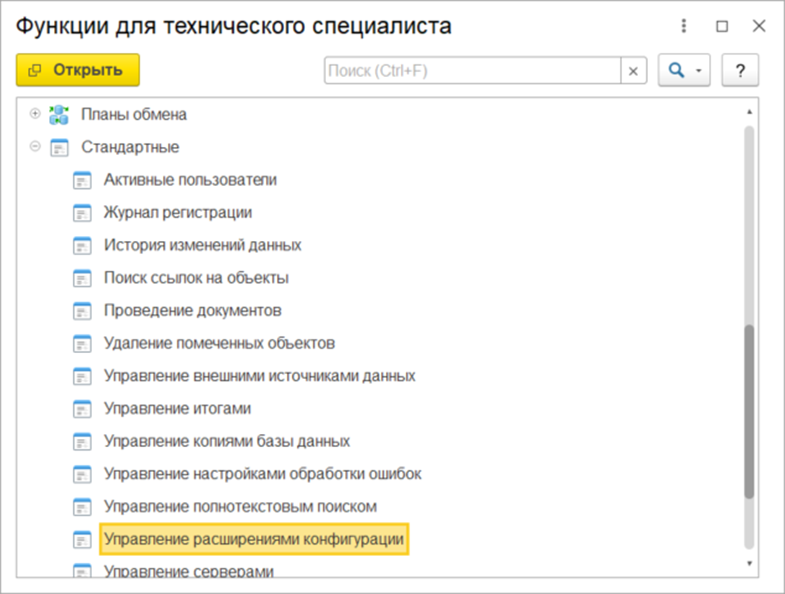
Task: Collapse the Стандартные tree node
Action: (x=36, y=147)
